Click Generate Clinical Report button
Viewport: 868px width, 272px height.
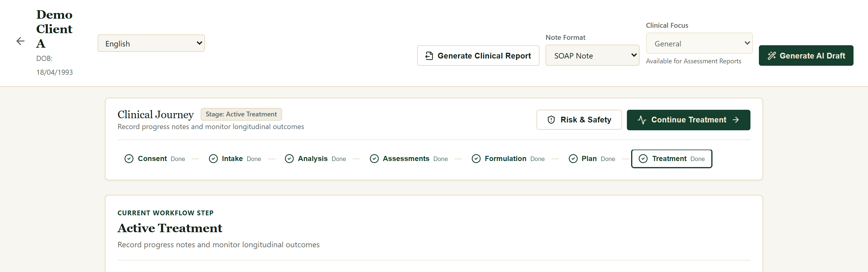click(x=478, y=55)
